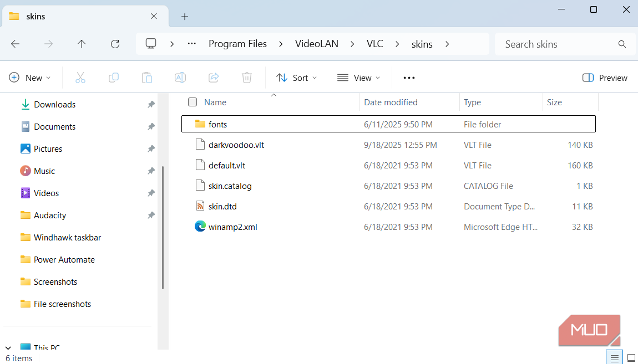Unpin Downloads using its pin icon

pyautogui.click(x=151, y=104)
